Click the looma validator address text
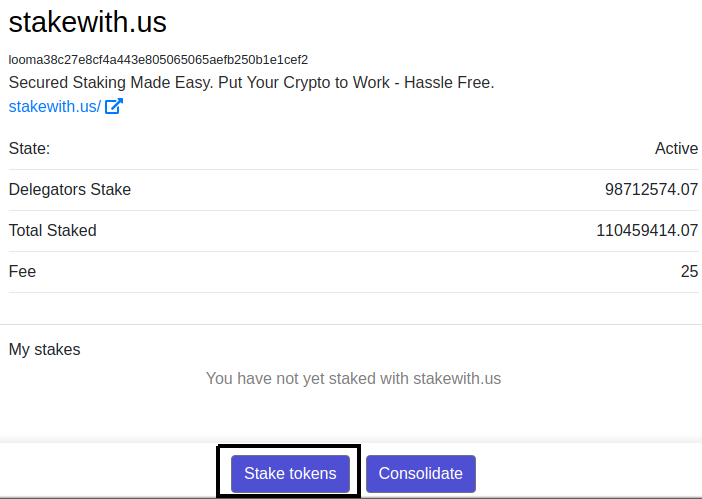The width and height of the screenshot is (702, 499). pos(158,59)
